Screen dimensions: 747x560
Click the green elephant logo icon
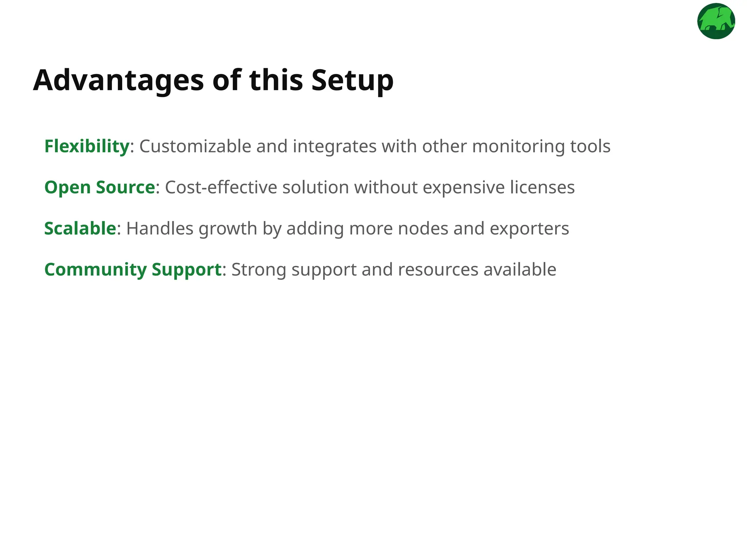(716, 21)
